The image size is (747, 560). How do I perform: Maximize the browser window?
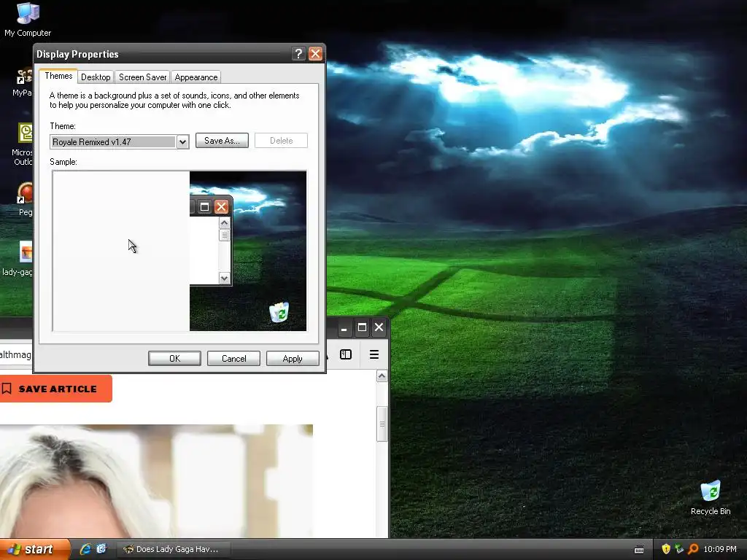[362, 327]
